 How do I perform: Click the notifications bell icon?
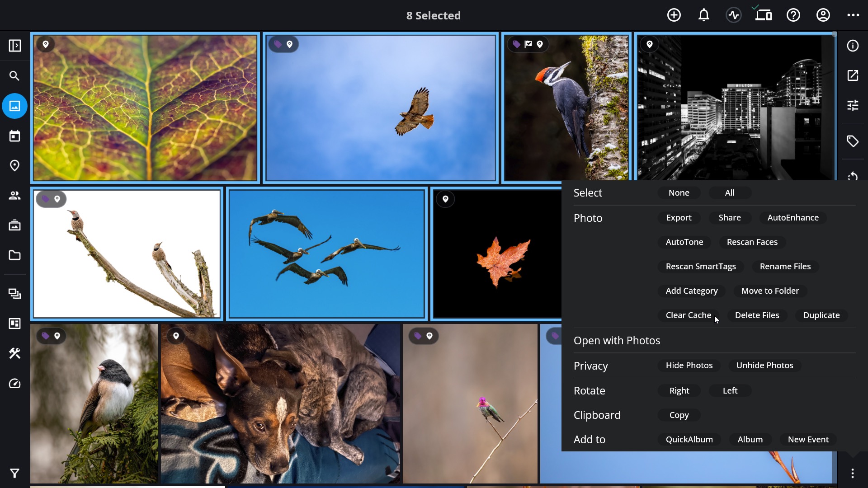704,15
